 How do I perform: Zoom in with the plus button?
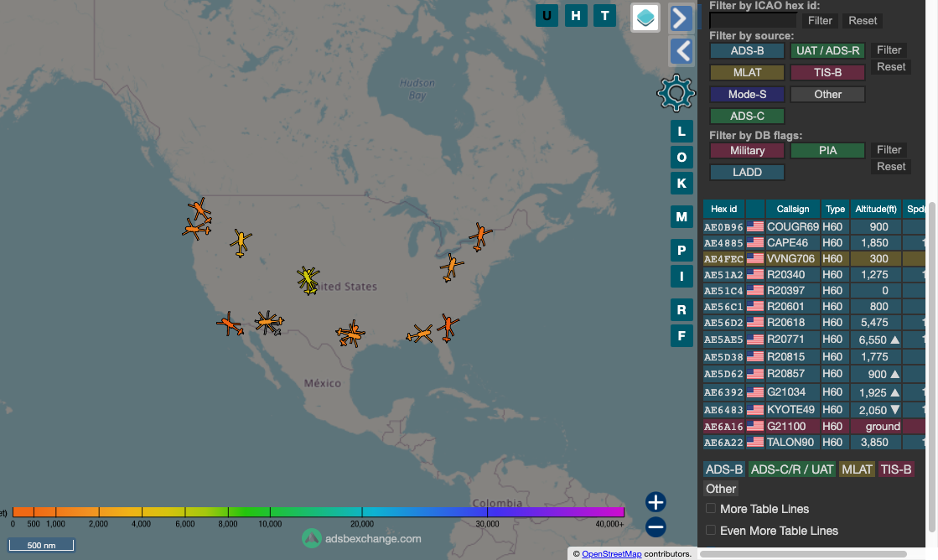(656, 502)
